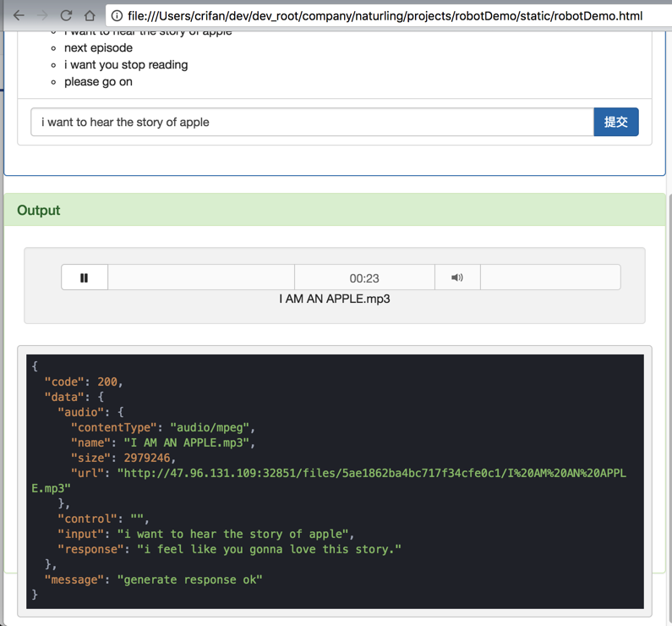
Task: Click the "I AM AN APPLE.mp3" track label
Action: [335, 299]
